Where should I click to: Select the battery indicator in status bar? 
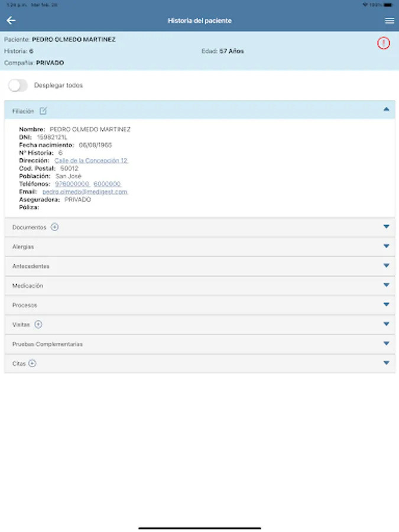(388, 5)
